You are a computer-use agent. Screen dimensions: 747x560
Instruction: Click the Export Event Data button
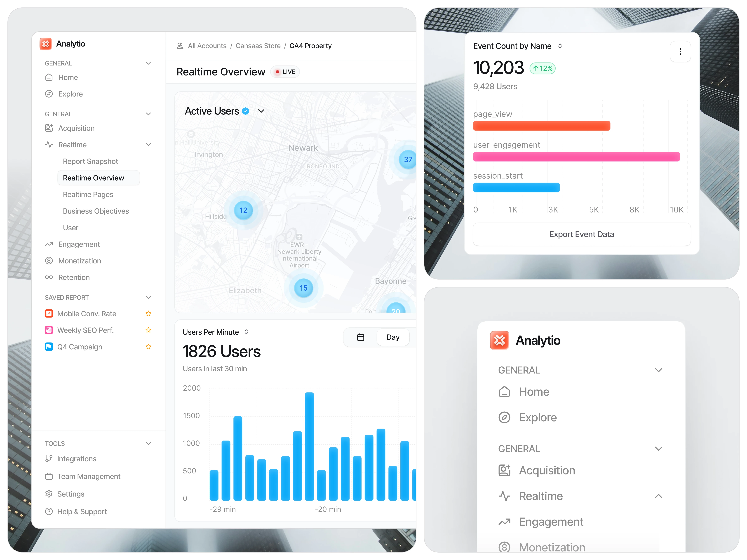(581, 234)
